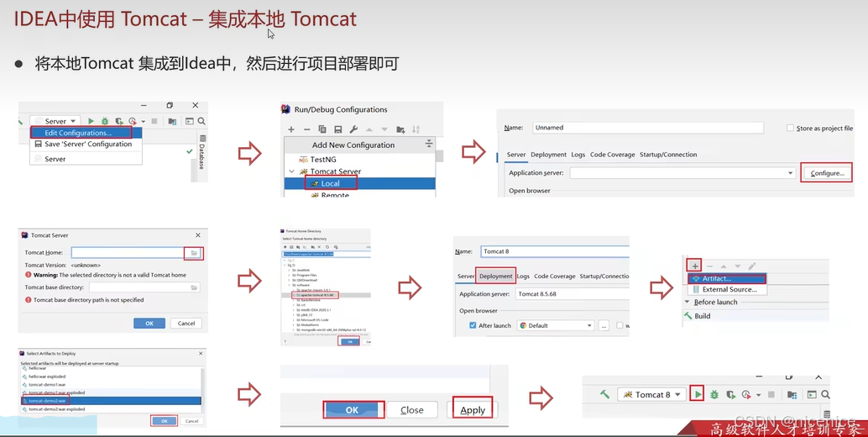Click the Add (+) icon above the Artifact menu
Image resolution: width=868 pixels, height=437 pixels.
click(695, 266)
